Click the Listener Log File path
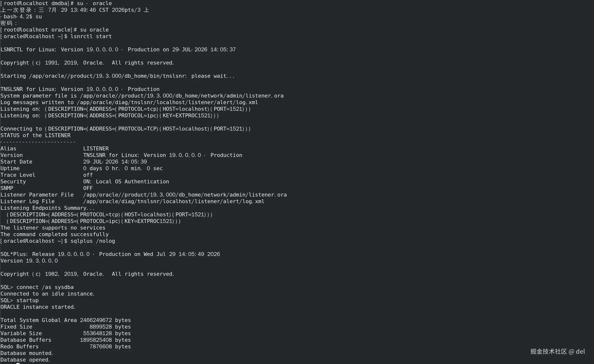Image resolution: width=594 pixels, height=364 pixels. point(174,201)
